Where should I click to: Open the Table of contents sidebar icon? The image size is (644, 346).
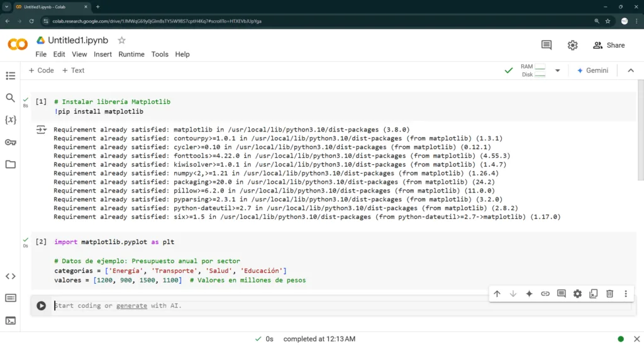tap(10, 76)
